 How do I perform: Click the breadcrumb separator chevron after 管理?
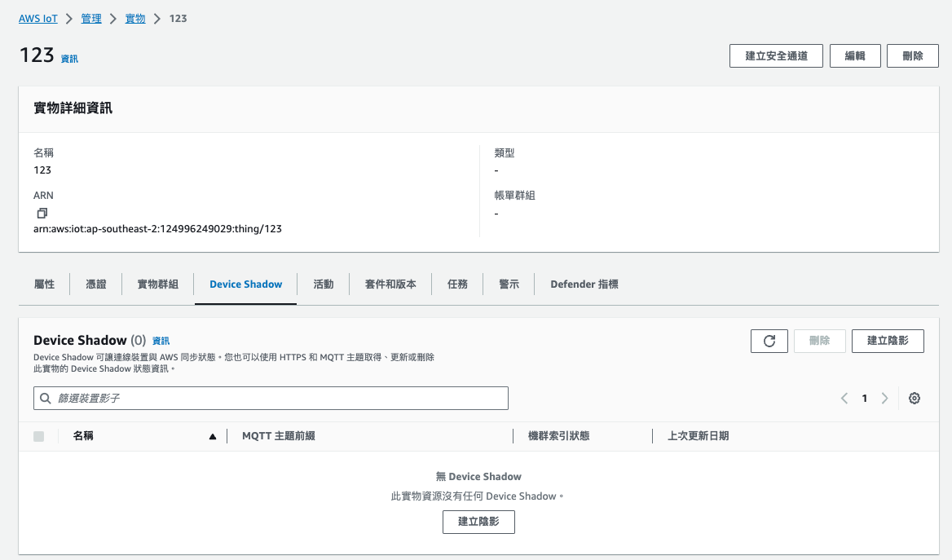tap(113, 18)
